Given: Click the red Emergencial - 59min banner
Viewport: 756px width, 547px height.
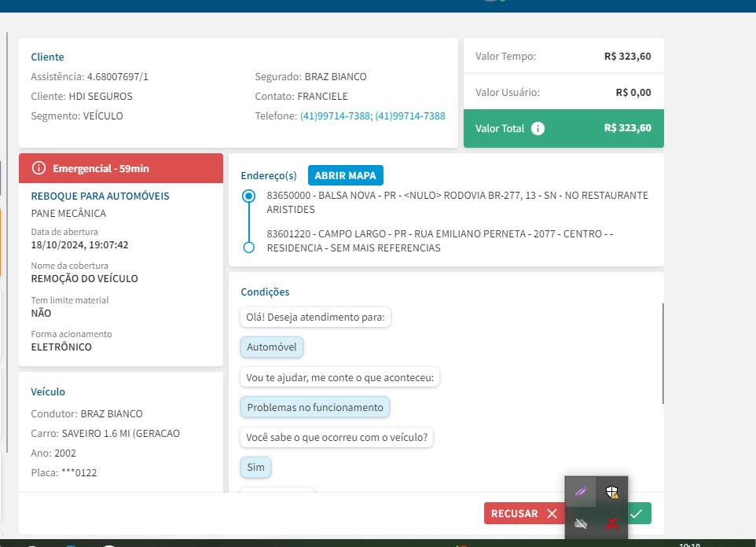Looking at the screenshot, I should (121, 168).
